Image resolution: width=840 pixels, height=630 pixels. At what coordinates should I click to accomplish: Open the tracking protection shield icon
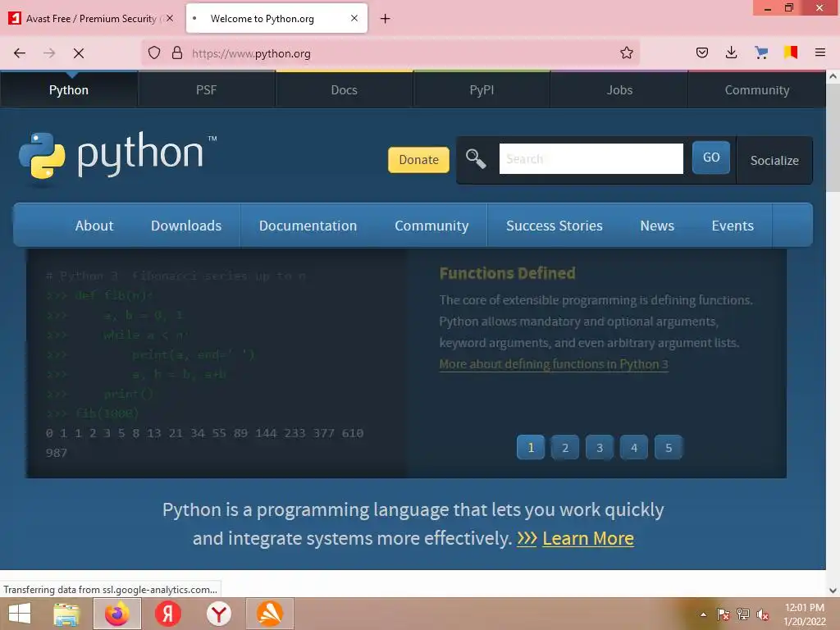[154, 53]
